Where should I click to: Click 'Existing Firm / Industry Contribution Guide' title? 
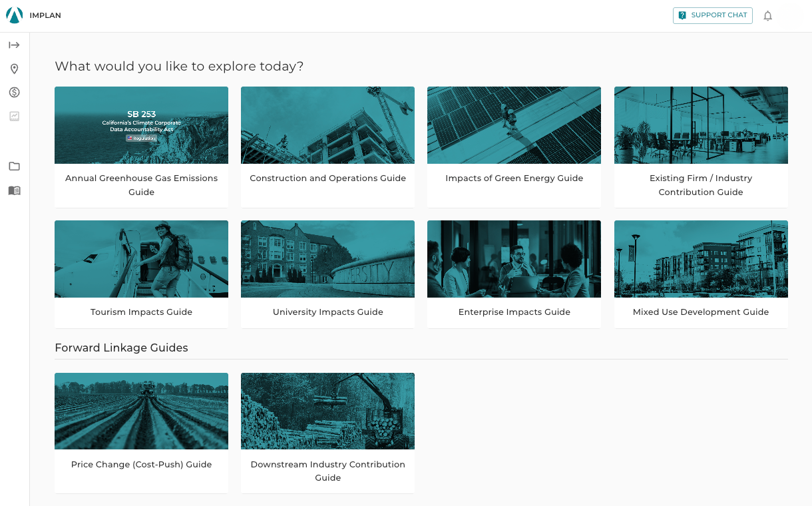click(701, 185)
